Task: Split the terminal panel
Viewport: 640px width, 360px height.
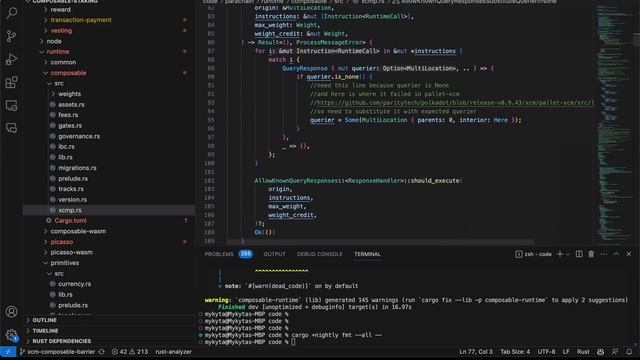Action: (579, 254)
